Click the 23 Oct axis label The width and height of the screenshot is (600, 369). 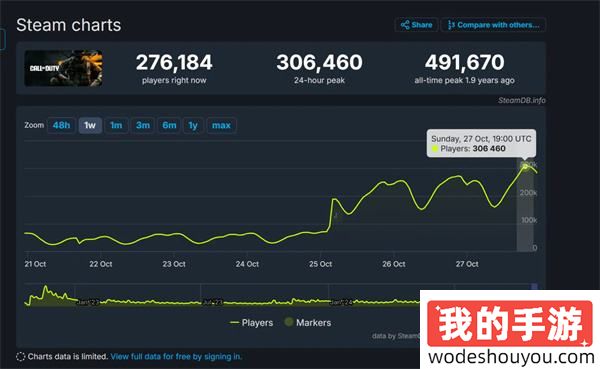pos(174,264)
